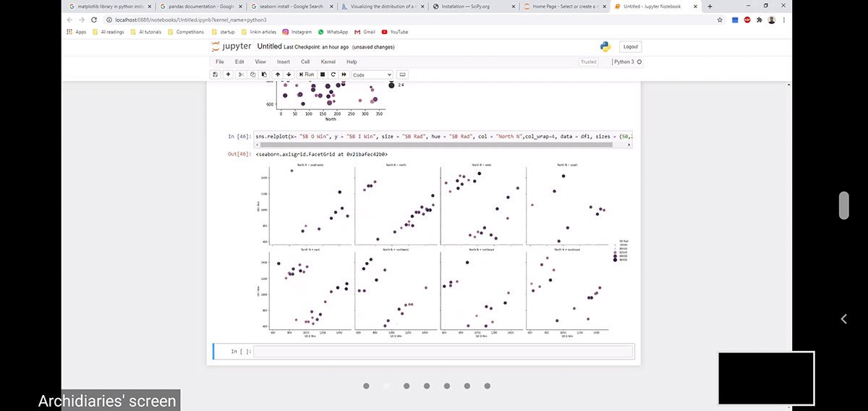Switch to Home Page Jupyter tab

coord(563,7)
